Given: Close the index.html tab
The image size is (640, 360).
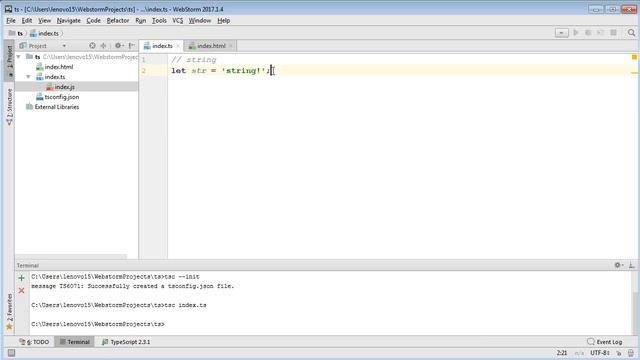Looking at the screenshot, I should tap(231, 46).
